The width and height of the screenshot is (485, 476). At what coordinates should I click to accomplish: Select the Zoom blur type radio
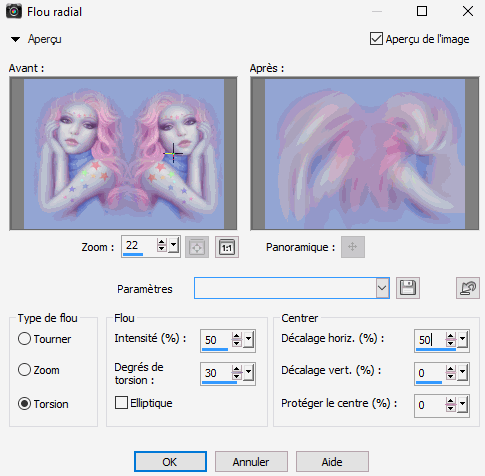[24, 370]
